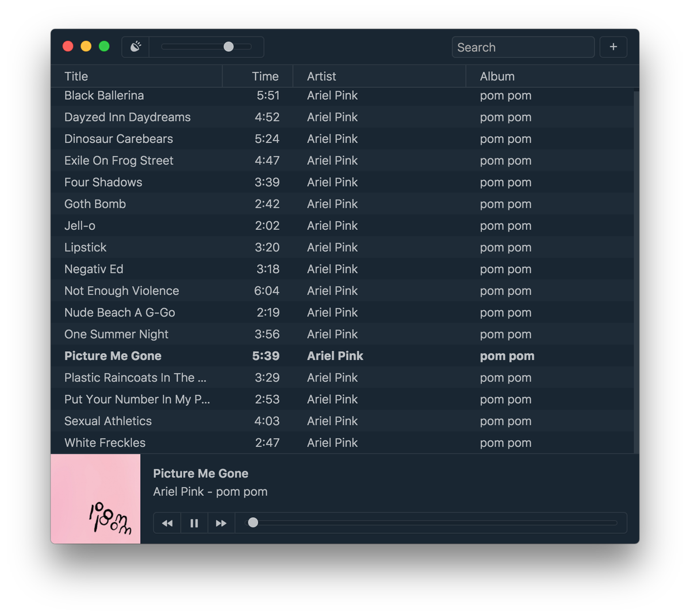Click the playback progress slider
Viewport: 690px width, 616px height.
(x=432, y=523)
